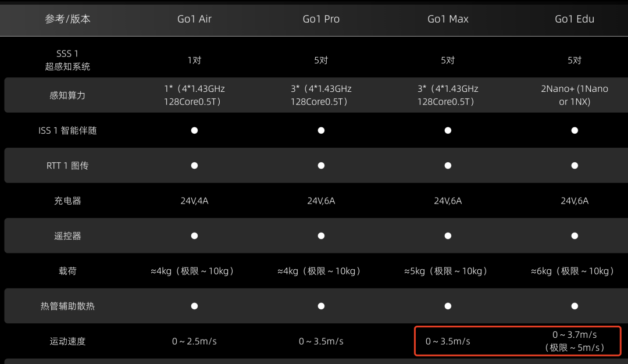Click the 遥控器 dot for Go1 Air
This screenshot has width=628, height=364.
tap(194, 236)
